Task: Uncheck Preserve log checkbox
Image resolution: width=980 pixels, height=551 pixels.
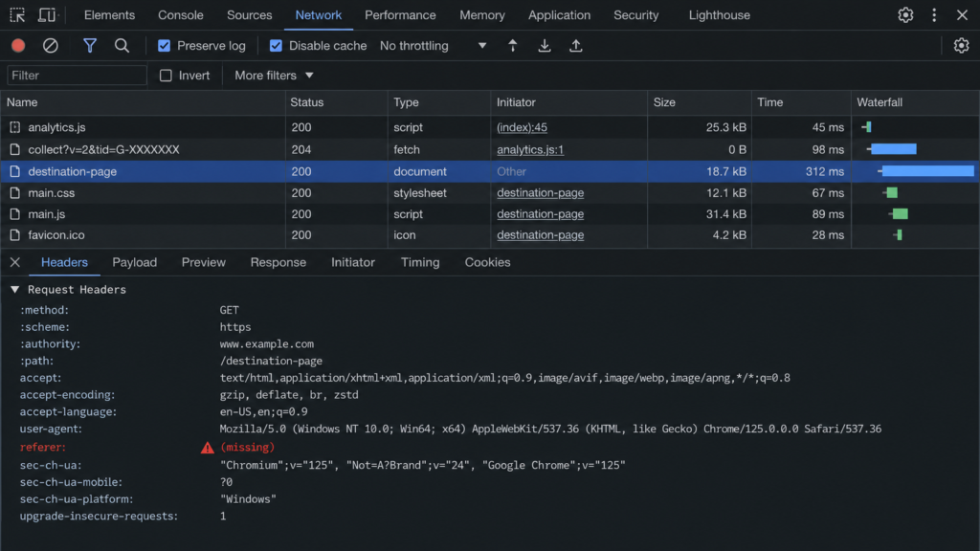Action: [165, 46]
